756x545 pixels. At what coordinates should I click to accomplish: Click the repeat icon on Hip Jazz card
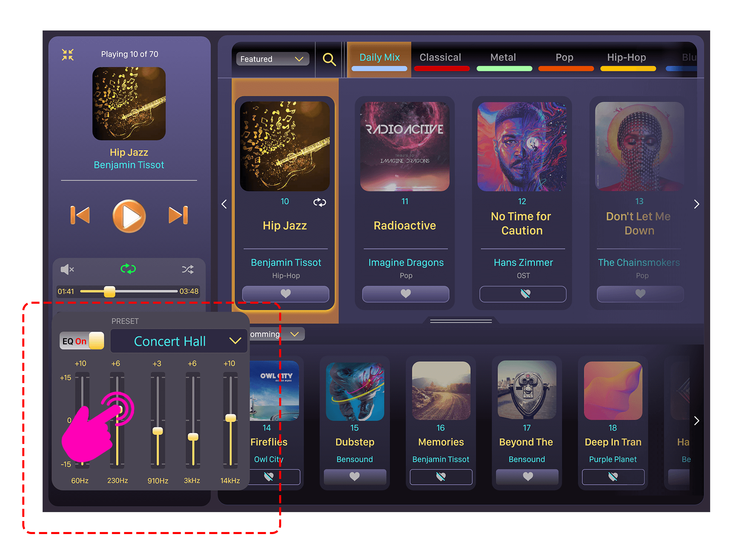coord(320,202)
